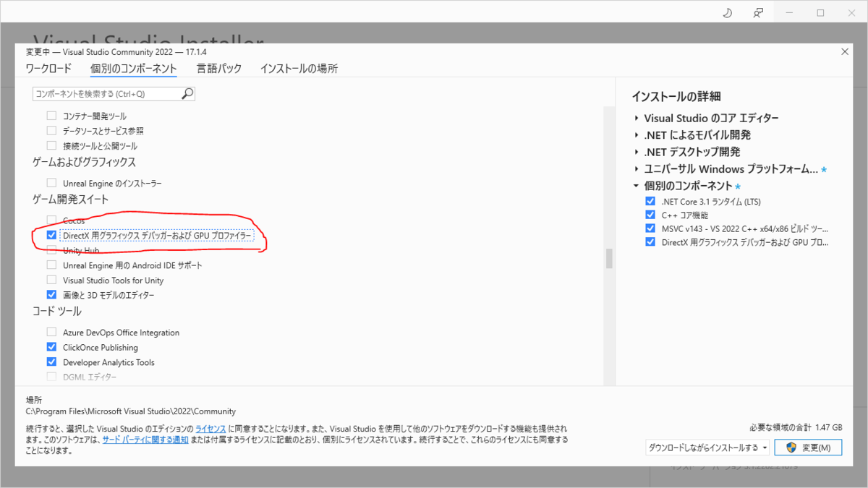
Task: Check the コンテナー開発ツール component
Action: tap(51, 115)
